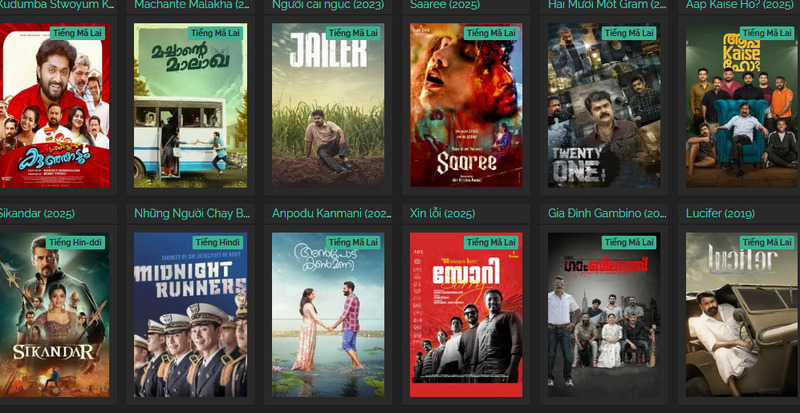Click the Tiếng Hin-ddi badge on Sikandar
The height and width of the screenshot is (413, 800).
click(76, 242)
